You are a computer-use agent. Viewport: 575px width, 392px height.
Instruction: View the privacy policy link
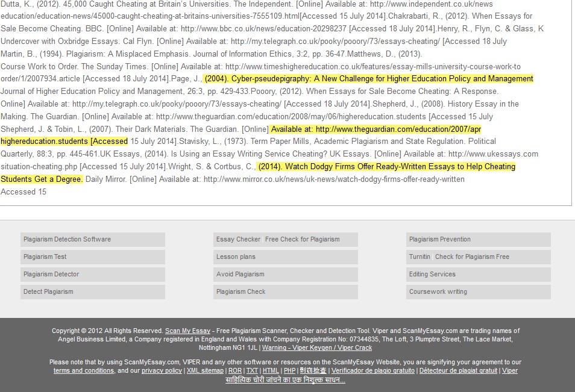(x=162, y=370)
